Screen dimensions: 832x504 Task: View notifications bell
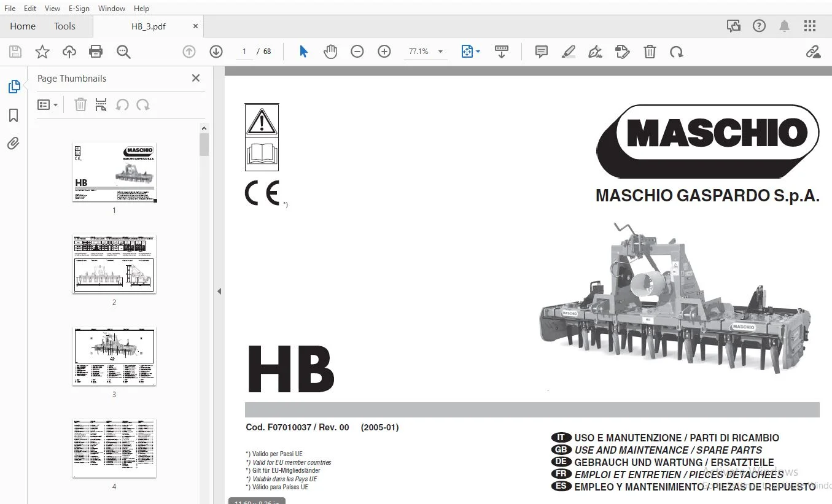785,26
